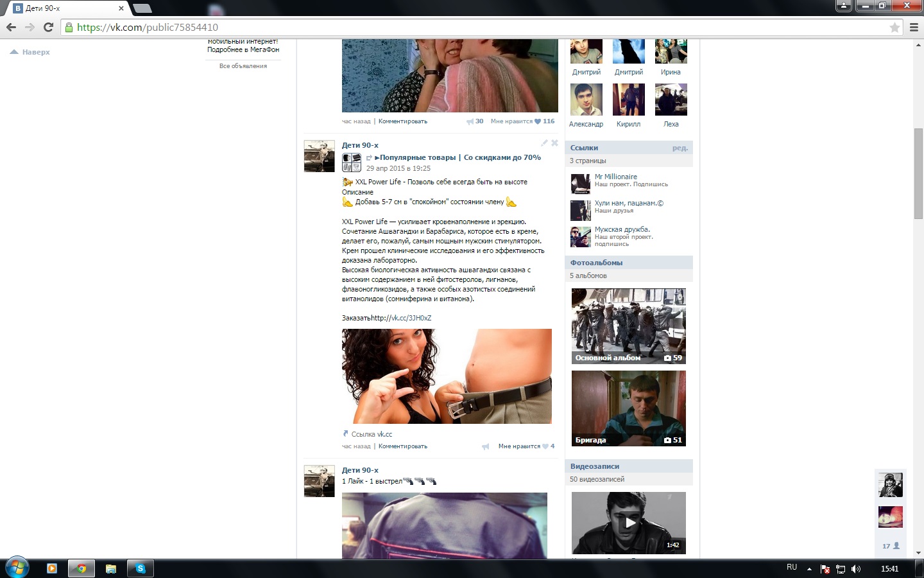Open the Action Center flag icon

click(825, 568)
